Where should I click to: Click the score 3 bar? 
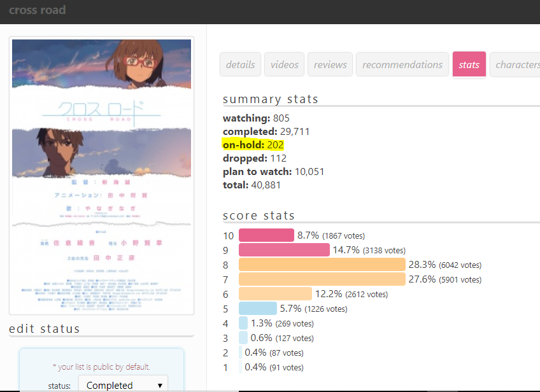click(243, 338)
